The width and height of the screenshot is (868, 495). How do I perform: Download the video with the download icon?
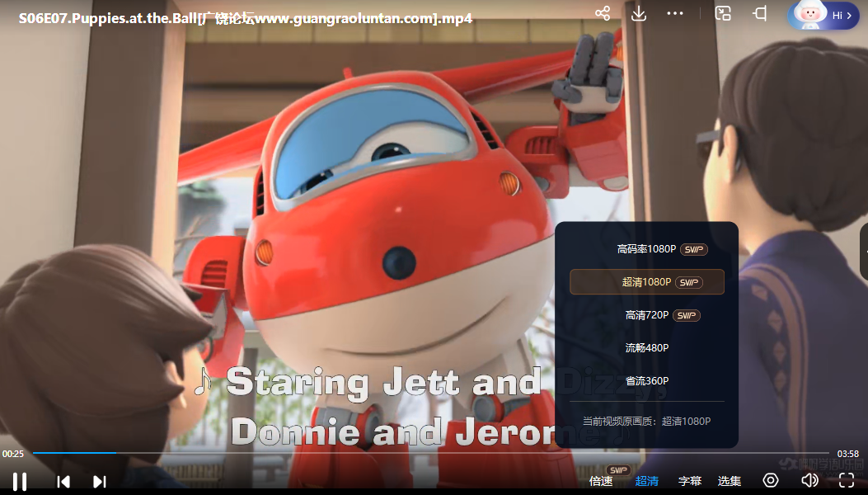tap(639, 13)
